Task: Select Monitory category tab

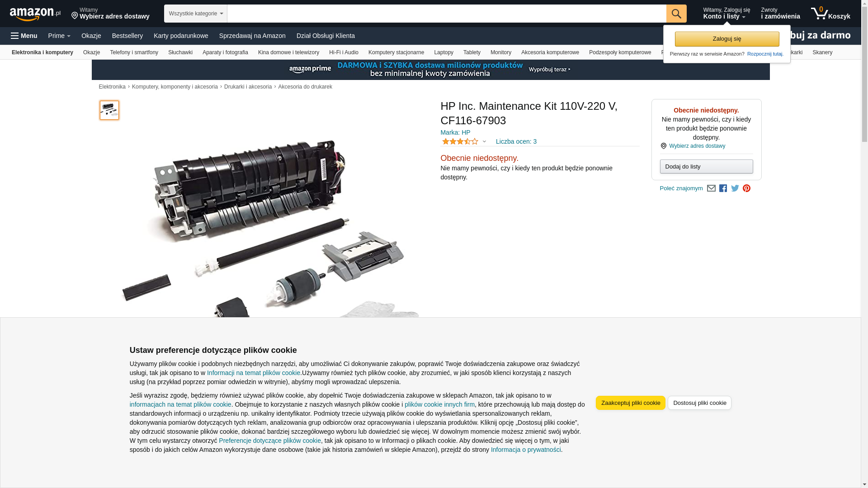Action: [x=501, y=52]
